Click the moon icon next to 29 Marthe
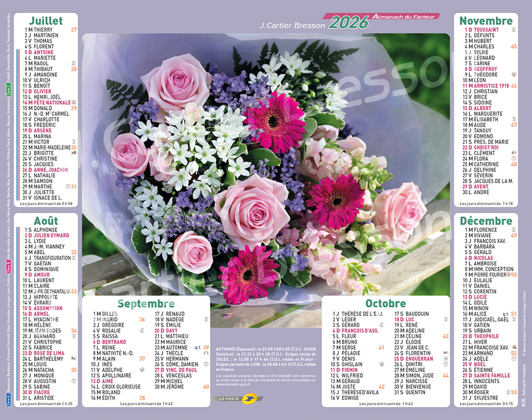The image size is (532, 420). [67, 186]
